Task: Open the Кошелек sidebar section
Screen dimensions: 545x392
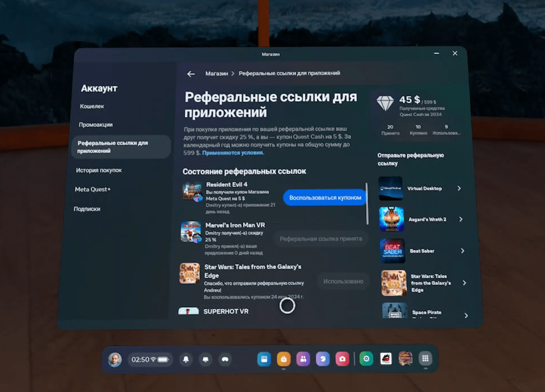Action: click(92, 106)
